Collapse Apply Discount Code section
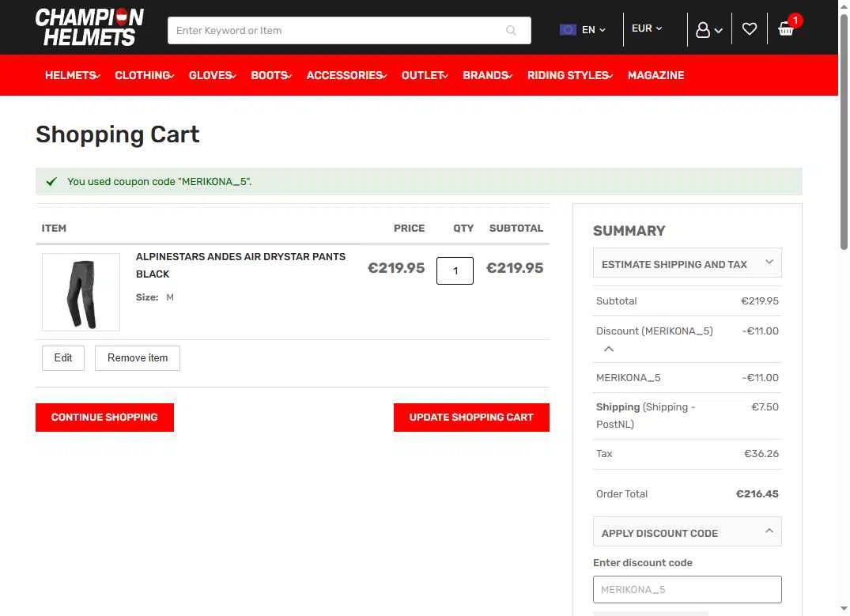This screenshot has width=850, height=616. [x=687, y=532]
